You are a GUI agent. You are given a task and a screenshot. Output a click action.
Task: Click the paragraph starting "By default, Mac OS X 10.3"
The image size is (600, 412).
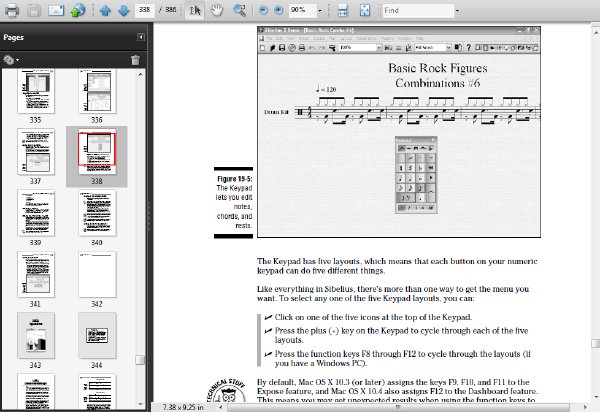(398, 391)
